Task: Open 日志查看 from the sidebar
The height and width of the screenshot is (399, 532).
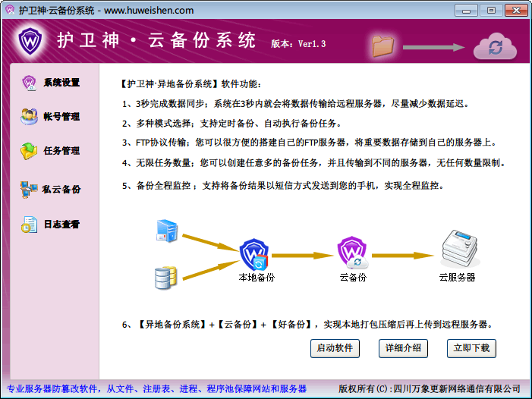Action: click(x=61, y=225)
